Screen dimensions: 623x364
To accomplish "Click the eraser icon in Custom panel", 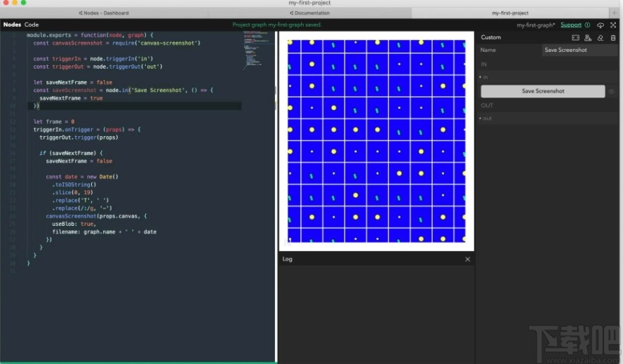I will coord(601,37).
